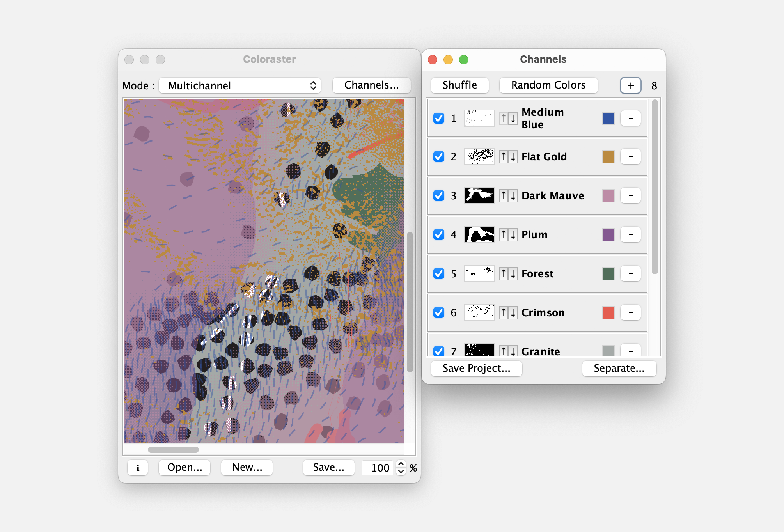This screenshot has width=784, height=532.
Task: Toggle the Forest channel visibility checkbox
Action: (439, 274)
